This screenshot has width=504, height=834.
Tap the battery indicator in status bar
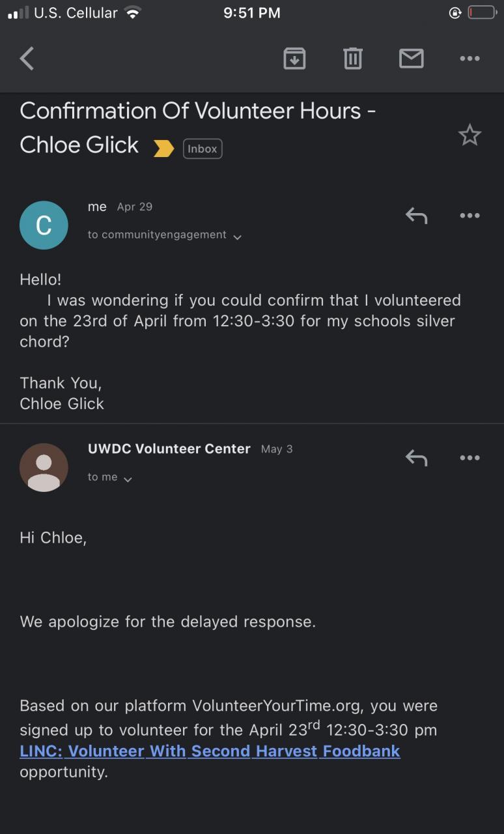[x=482, y=13]
